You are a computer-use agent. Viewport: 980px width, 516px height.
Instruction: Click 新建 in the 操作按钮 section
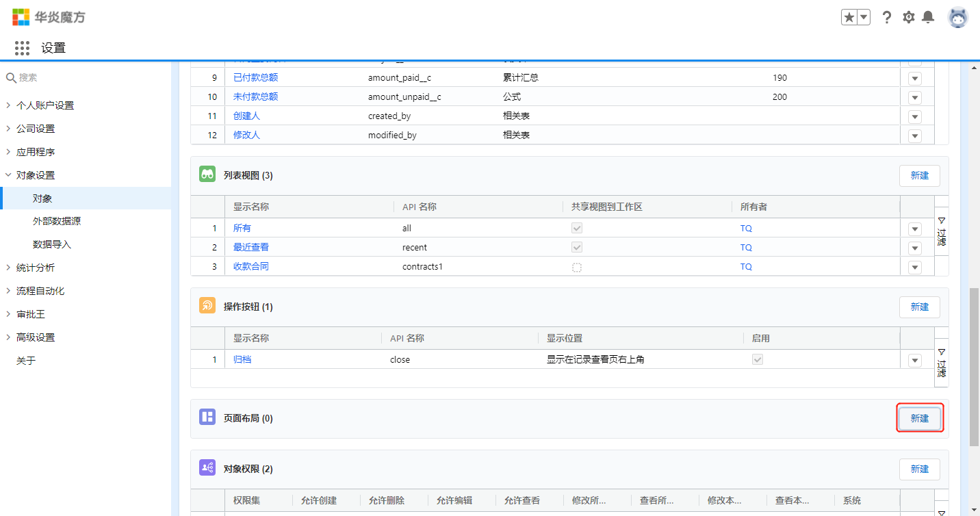coord(919,307)
